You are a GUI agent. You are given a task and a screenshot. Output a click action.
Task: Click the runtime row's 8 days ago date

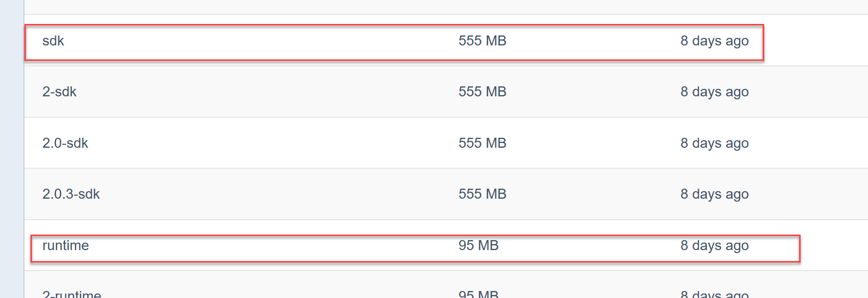pos(714,246)
